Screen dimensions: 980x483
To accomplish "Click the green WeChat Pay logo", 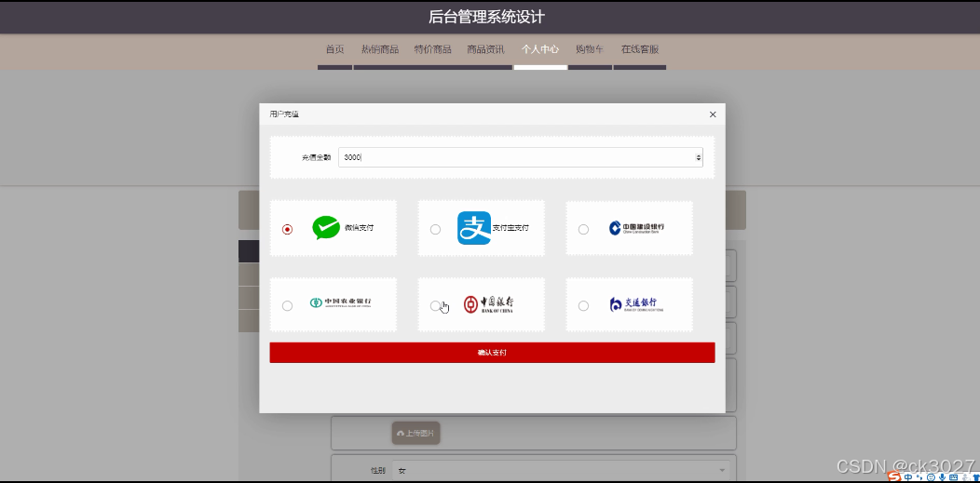I will click(x=326, y=228).
